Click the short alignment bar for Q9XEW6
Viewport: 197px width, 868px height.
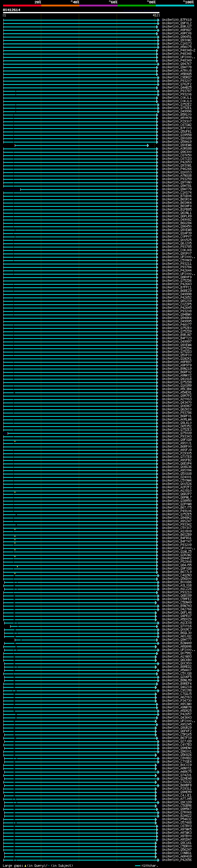pos(82,146)
